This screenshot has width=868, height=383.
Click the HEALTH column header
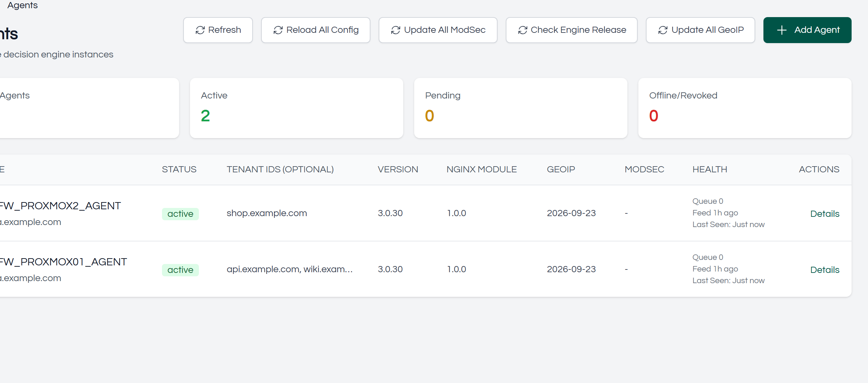710,169
